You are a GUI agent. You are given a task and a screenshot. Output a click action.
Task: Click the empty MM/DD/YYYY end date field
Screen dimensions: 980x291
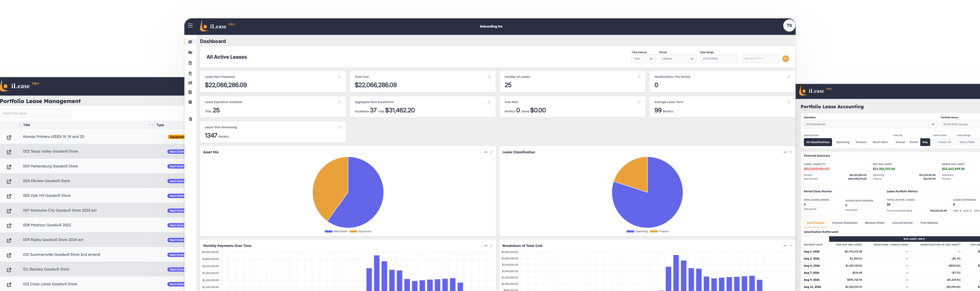coord(760,59)
